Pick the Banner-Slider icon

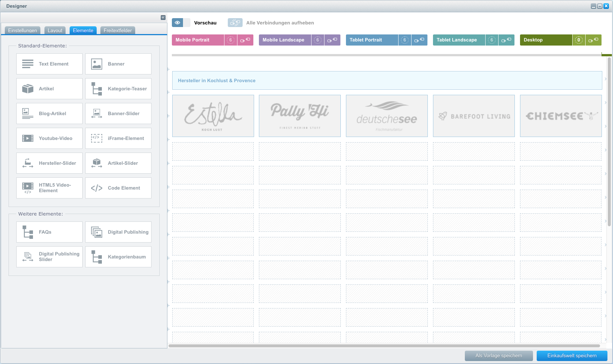point(97,113)
